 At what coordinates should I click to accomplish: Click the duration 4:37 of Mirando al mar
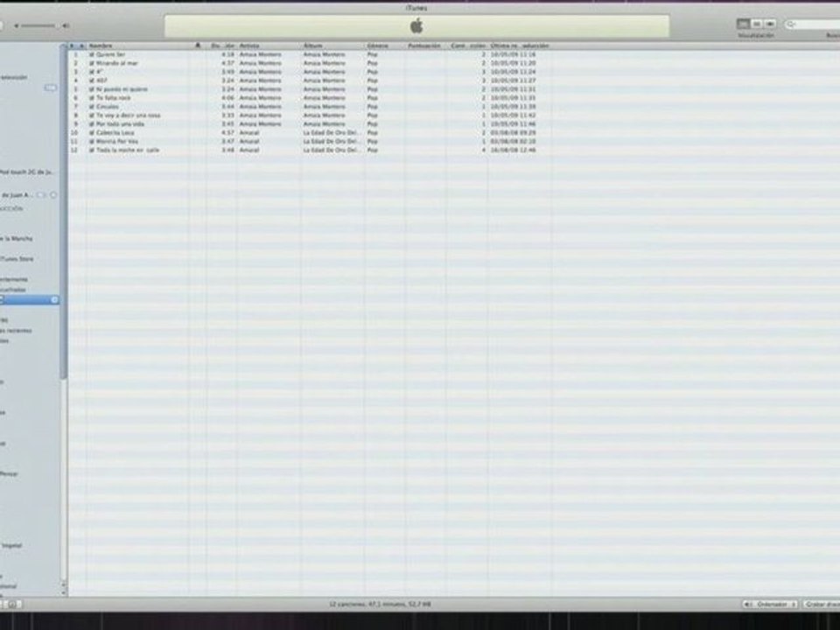click(x=228, y=63)
